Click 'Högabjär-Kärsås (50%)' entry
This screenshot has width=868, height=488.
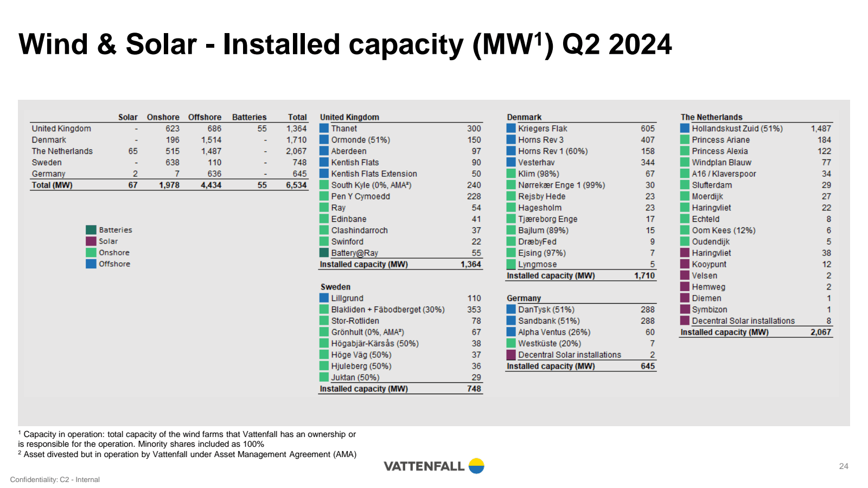[x=375, y=344]
